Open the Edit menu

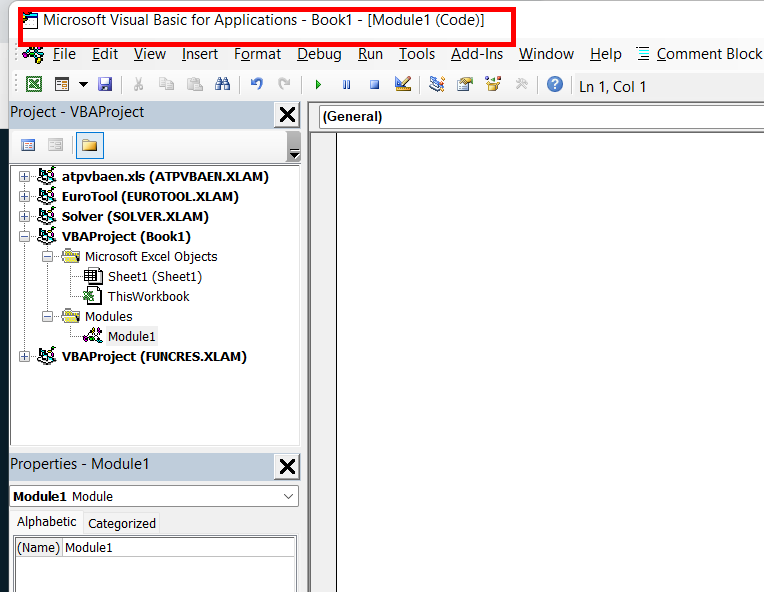coord(105,54)
